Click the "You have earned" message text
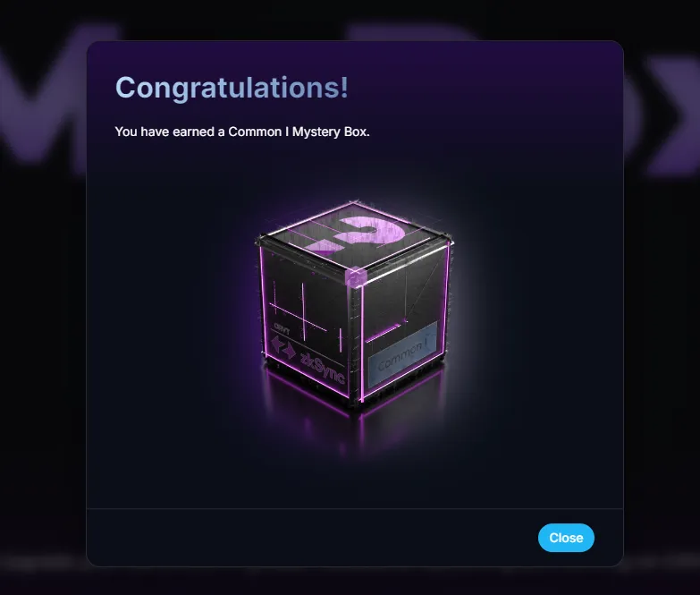 (x=242, y=132)
